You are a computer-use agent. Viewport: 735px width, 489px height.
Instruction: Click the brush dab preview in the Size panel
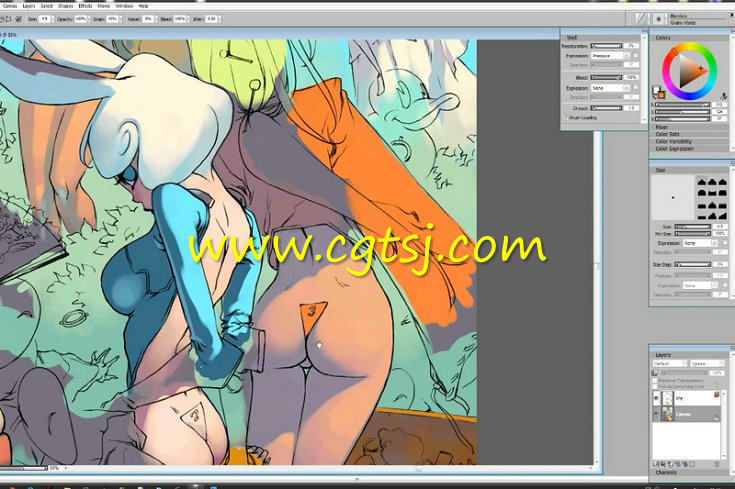point(673,197)
